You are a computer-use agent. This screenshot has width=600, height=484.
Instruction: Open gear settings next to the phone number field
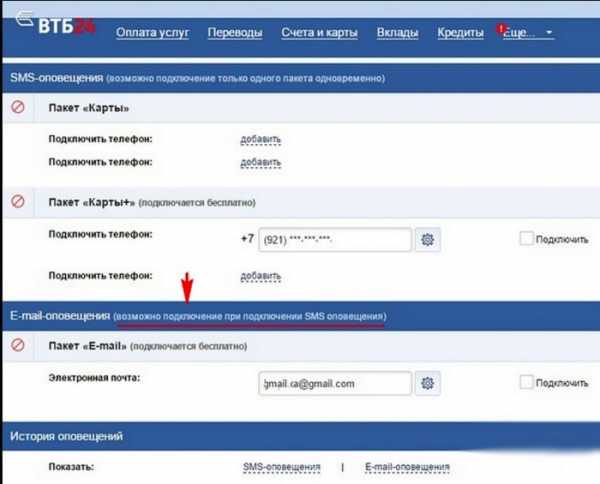click(x=427, y=240)
